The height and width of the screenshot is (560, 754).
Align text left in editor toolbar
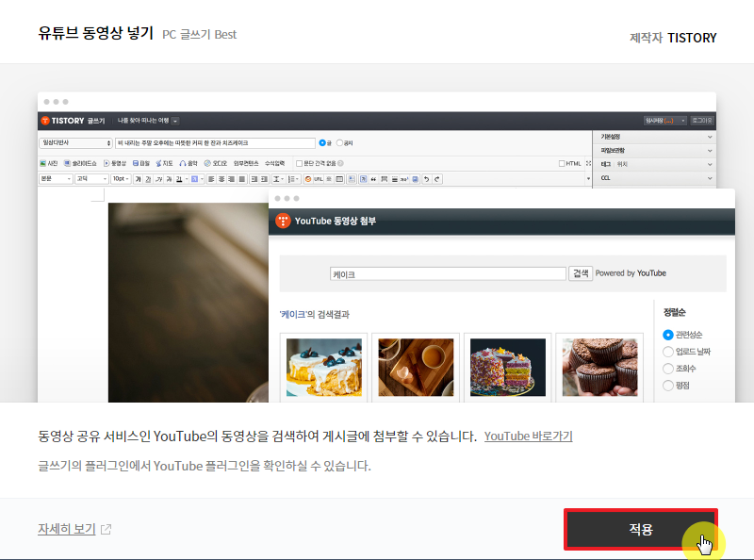(x=211, y=179)
